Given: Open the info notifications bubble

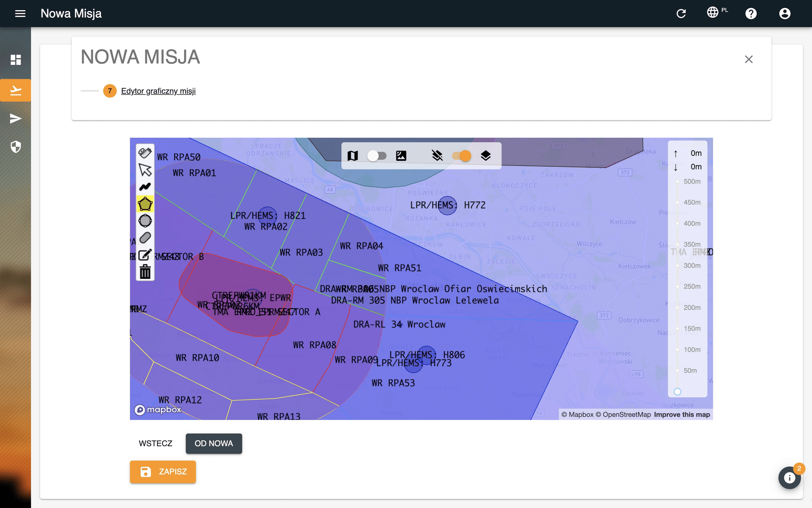Looking at the screenshot, I should pyautogui.click(x=789, y=478).
